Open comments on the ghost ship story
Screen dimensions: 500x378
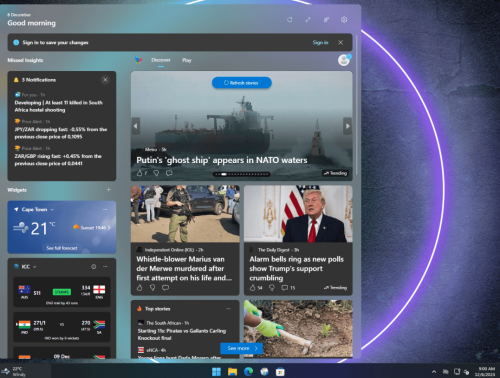[169, 173]
